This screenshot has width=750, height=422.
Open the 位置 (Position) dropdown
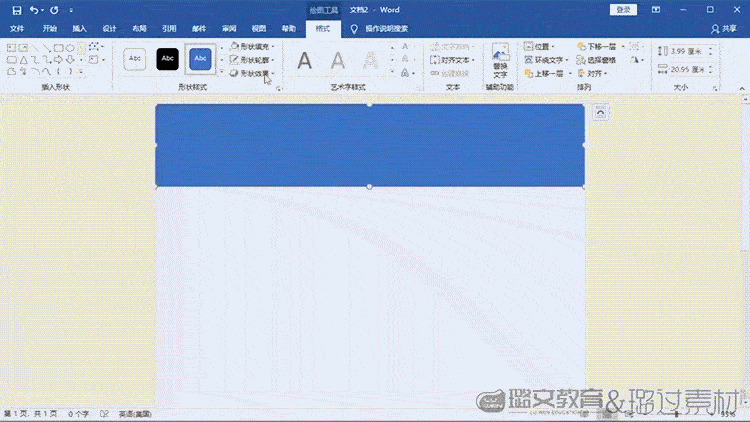540,46
